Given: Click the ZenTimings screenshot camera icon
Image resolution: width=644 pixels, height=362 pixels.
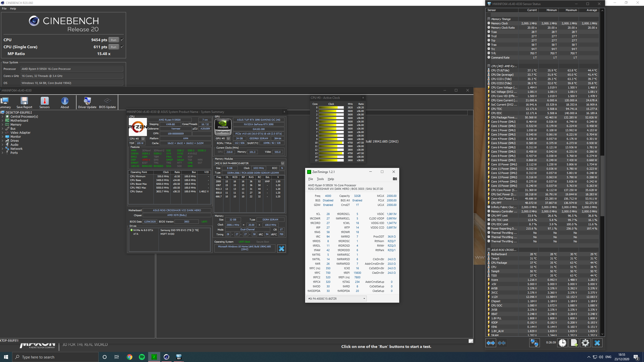Looking at the screenshot, I should click(x=395, y=179).
